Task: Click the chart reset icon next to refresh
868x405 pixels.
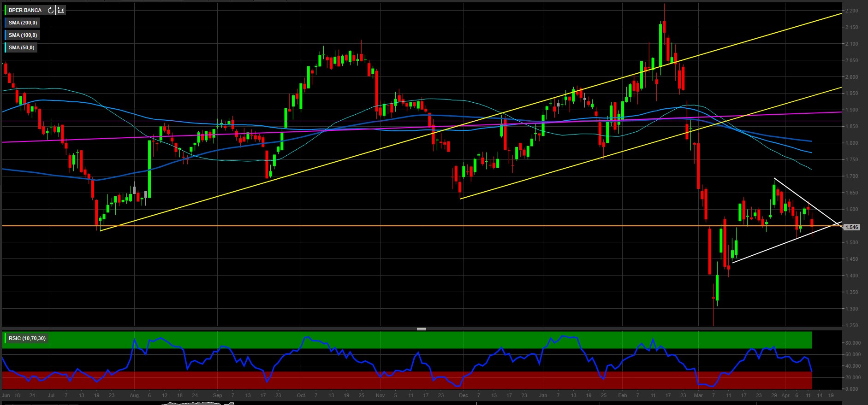Action: pyautogui.click(x=61, y=10)
